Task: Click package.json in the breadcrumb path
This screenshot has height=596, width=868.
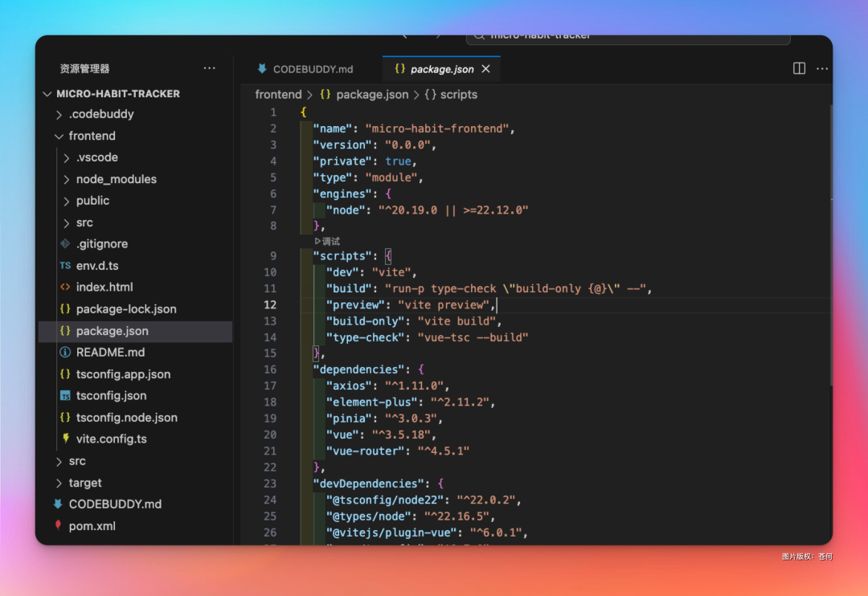Action: 372,95
